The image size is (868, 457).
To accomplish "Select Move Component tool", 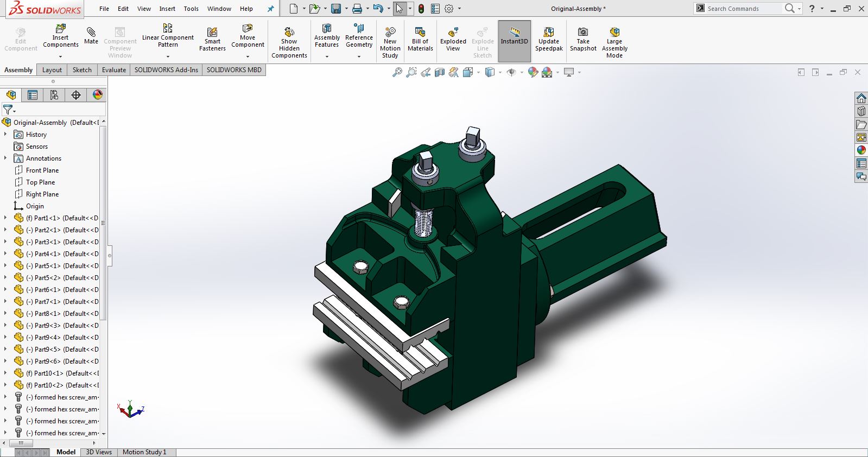I will pos(248,36).
